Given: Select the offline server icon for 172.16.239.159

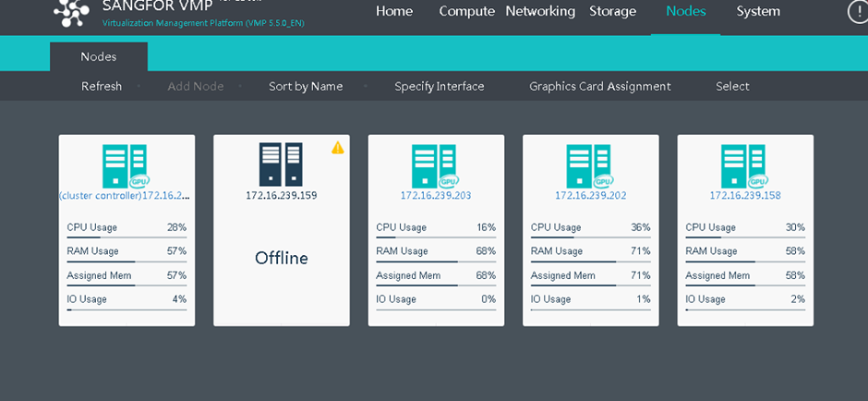Looking at the screenshot, I should [x=281, y=164].
